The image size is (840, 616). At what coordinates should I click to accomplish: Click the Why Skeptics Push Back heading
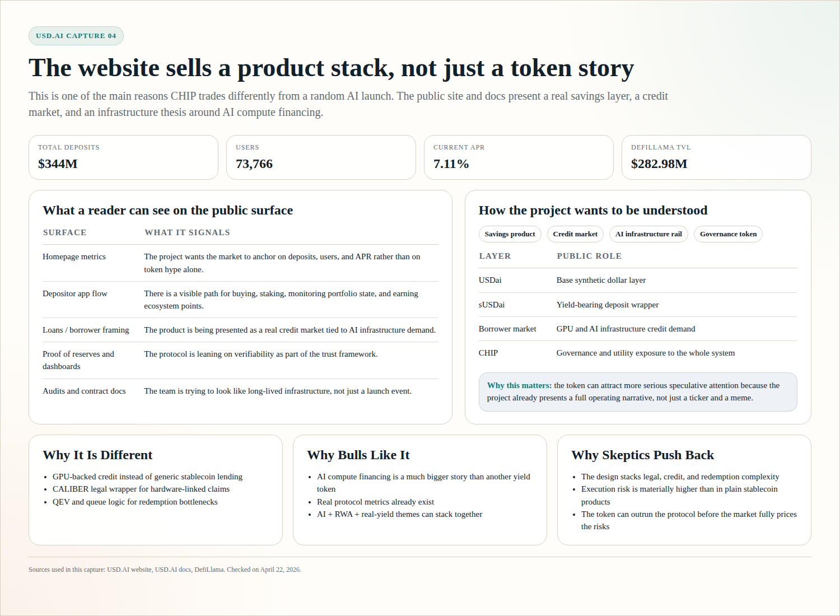click(x=642, y=455)
